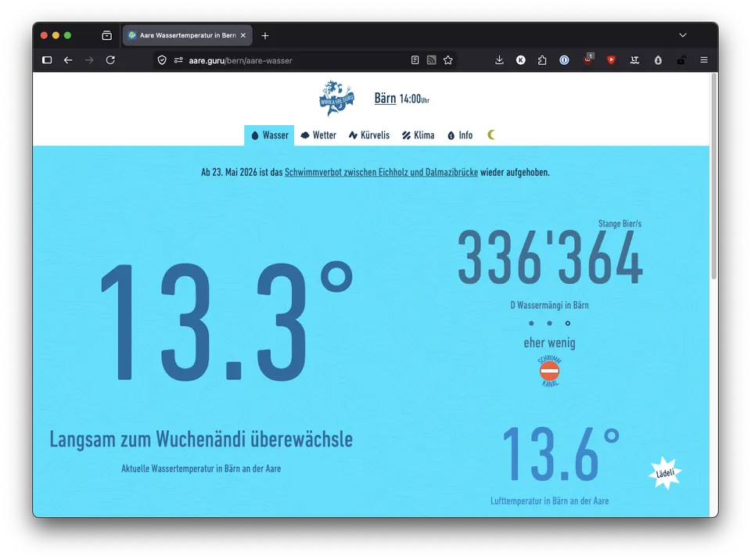Close the Aare Wassertemperatur tab
The width and height of the screenshot is (751, 560).
coord(243,35)
